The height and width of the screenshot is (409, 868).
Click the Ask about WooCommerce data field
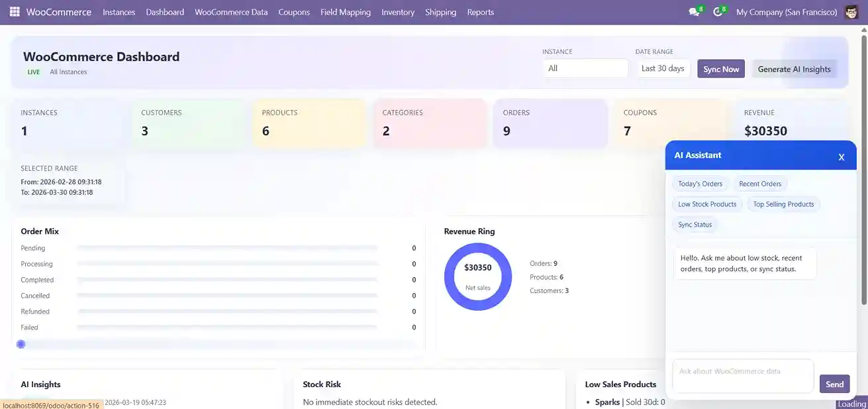click(742, 375)
